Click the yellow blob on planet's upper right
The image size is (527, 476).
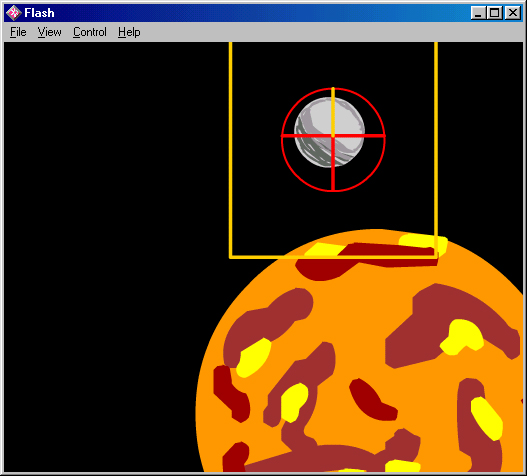tap(462, 337)
